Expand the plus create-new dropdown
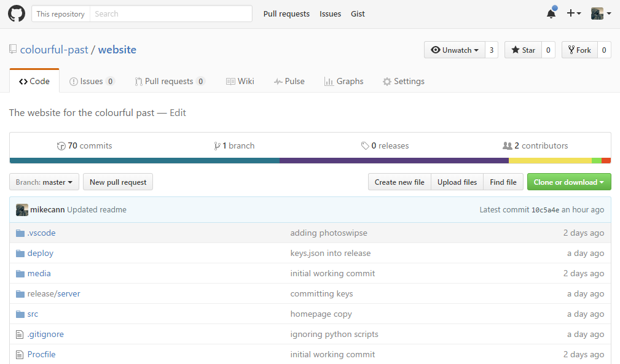 (x=574, y=14)
